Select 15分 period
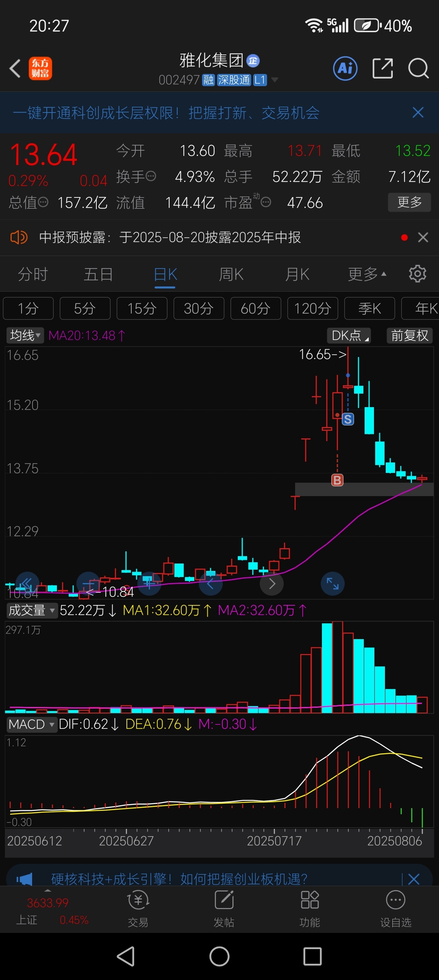Image resolution: width=439 pixels, height=980 pixels. coord(142,308)
